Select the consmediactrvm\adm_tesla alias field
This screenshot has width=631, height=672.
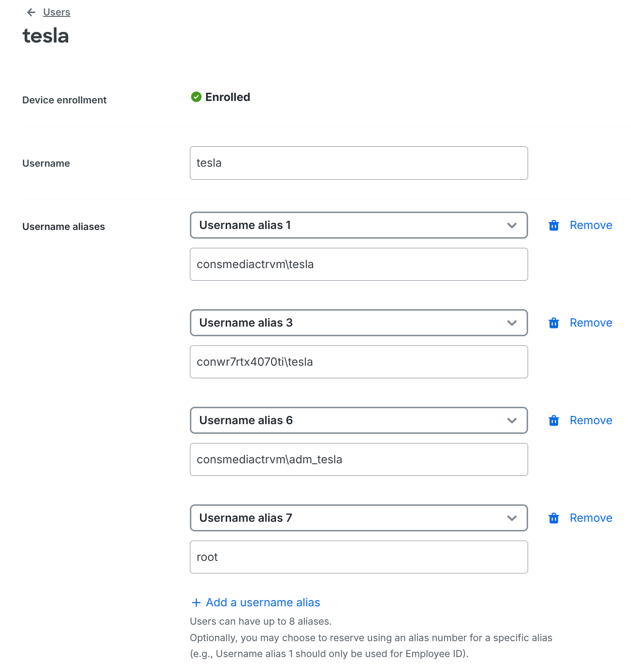(359, 459)
